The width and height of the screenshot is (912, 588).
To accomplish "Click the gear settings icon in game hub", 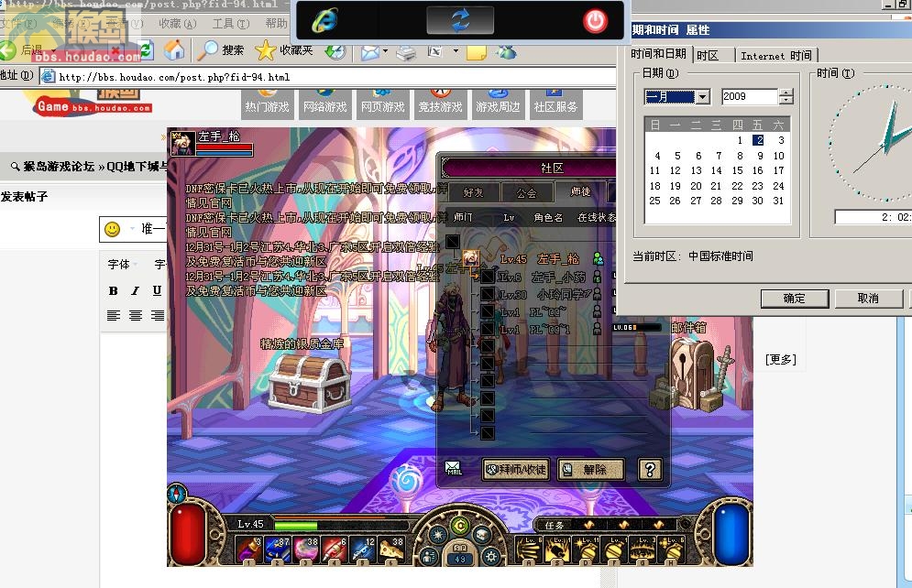I will tap(491, 557).
